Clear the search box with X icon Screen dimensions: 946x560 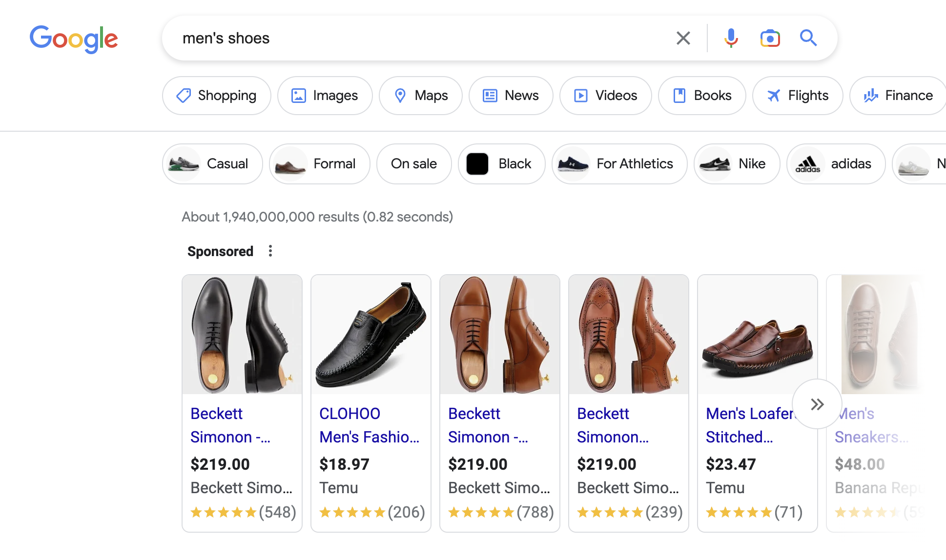[x=683, y=38]
